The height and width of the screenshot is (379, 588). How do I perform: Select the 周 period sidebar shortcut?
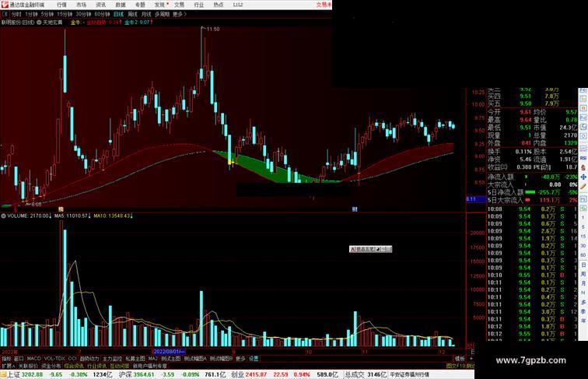[583, 274]
